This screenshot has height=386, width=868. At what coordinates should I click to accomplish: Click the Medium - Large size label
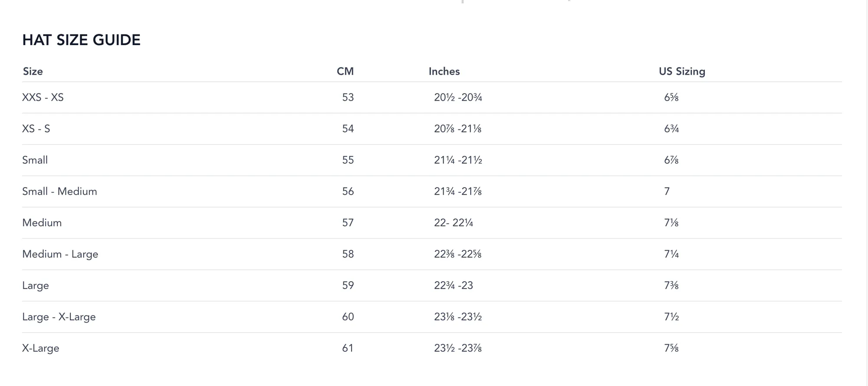(x=60, y=254)
